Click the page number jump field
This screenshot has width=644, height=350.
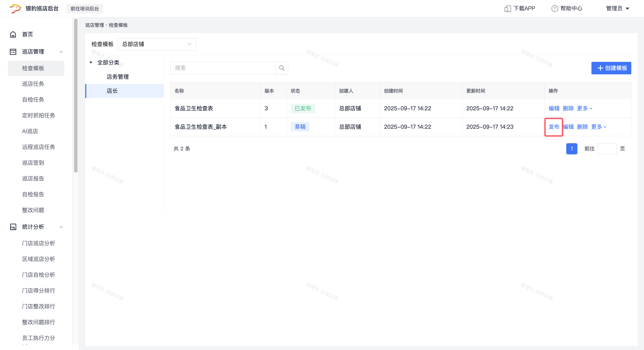click(x=607, y=149)
